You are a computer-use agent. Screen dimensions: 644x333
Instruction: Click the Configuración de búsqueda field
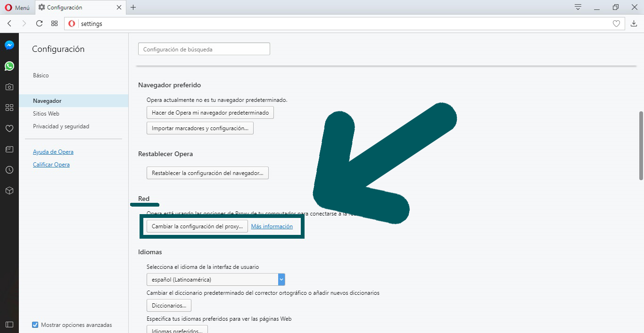[204, 49]
